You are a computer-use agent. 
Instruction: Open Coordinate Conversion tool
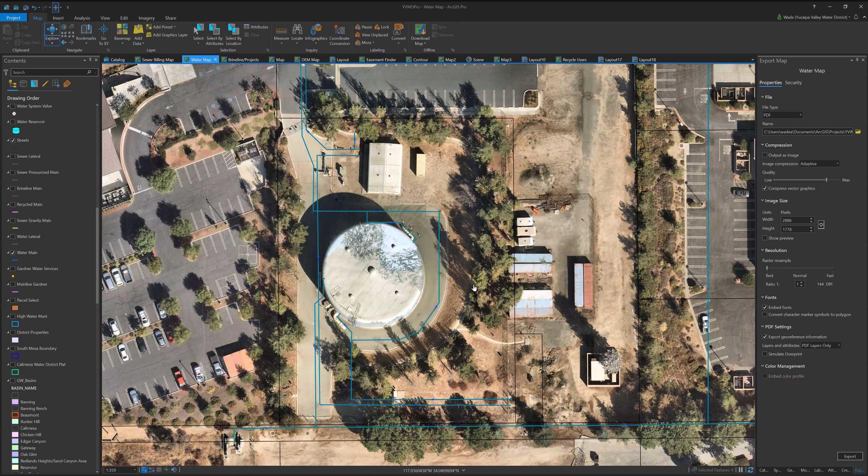click(340, 35)
